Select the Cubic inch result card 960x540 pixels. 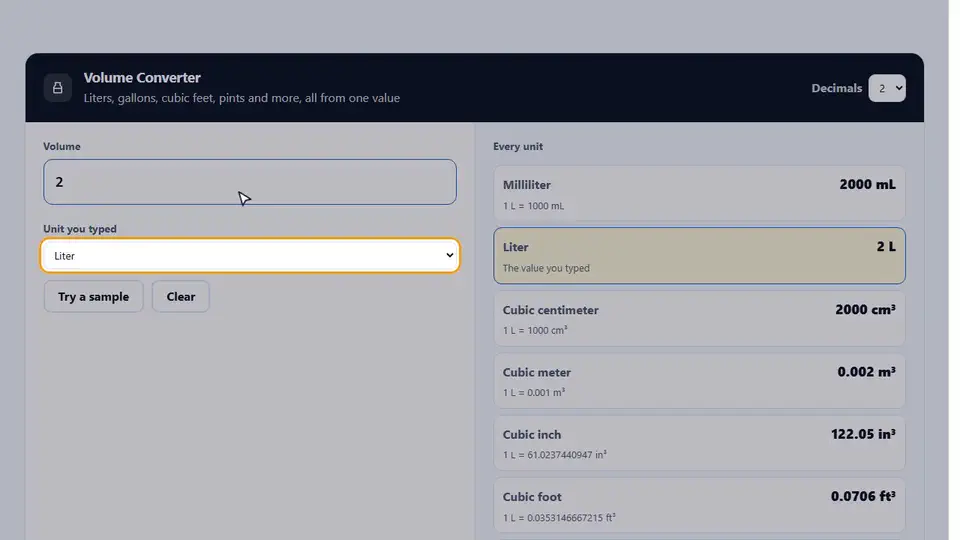[699, 443]
